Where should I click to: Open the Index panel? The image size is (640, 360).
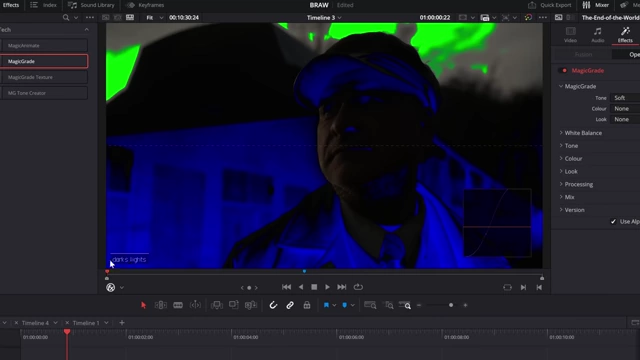click(44, 5)
